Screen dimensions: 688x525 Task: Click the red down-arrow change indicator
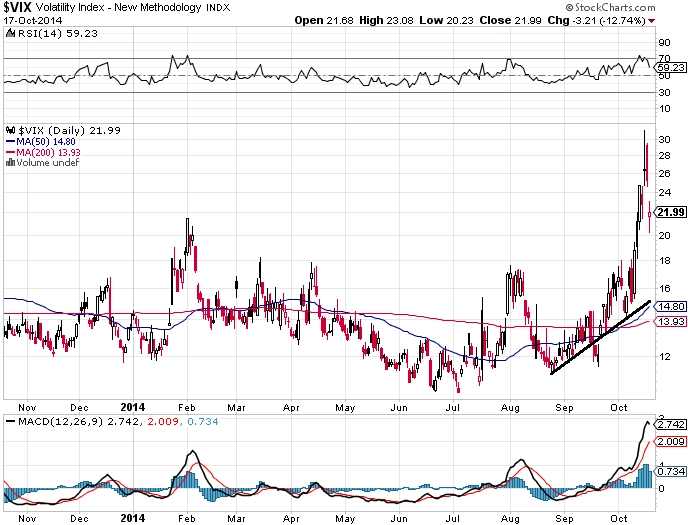tap(652, 21)
